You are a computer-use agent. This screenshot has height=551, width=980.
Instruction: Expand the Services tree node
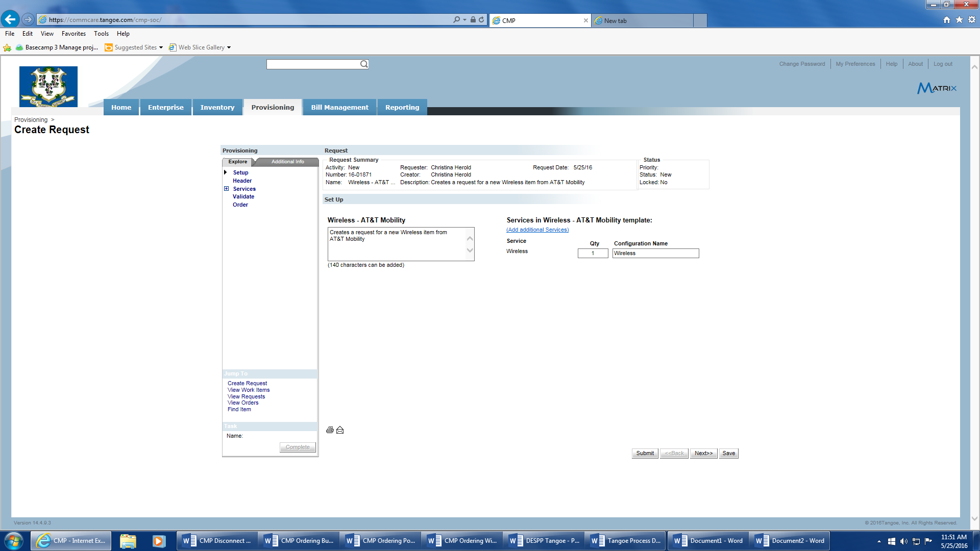(x=226, y=189)
